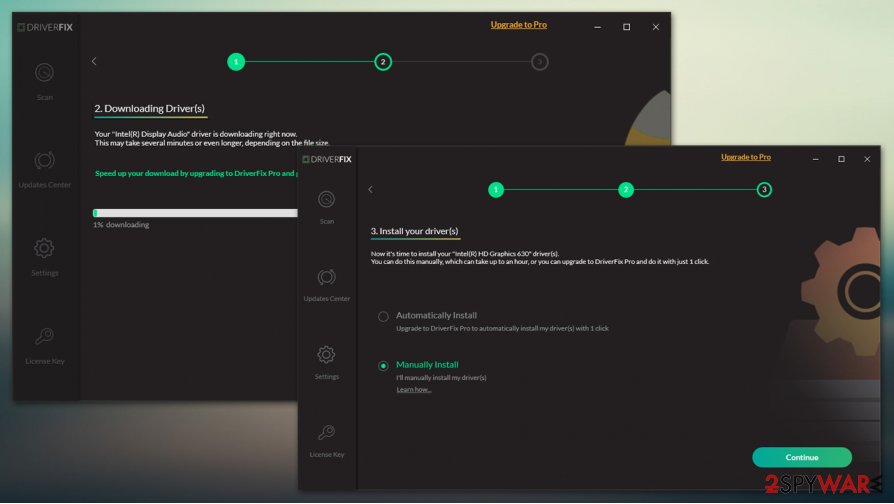Jump to step 2 in the front window
This screenshot has height=504, width=894.
coord(626,189)
